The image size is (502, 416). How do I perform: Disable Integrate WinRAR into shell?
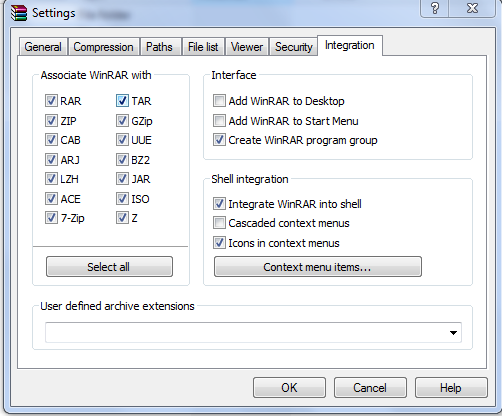coord(219,204)
